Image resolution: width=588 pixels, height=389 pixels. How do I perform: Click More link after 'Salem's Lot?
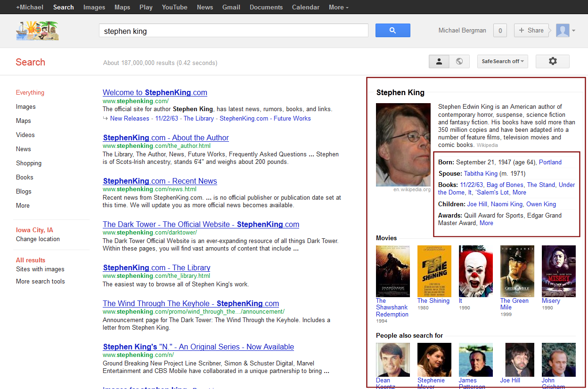tap(519, 193)
